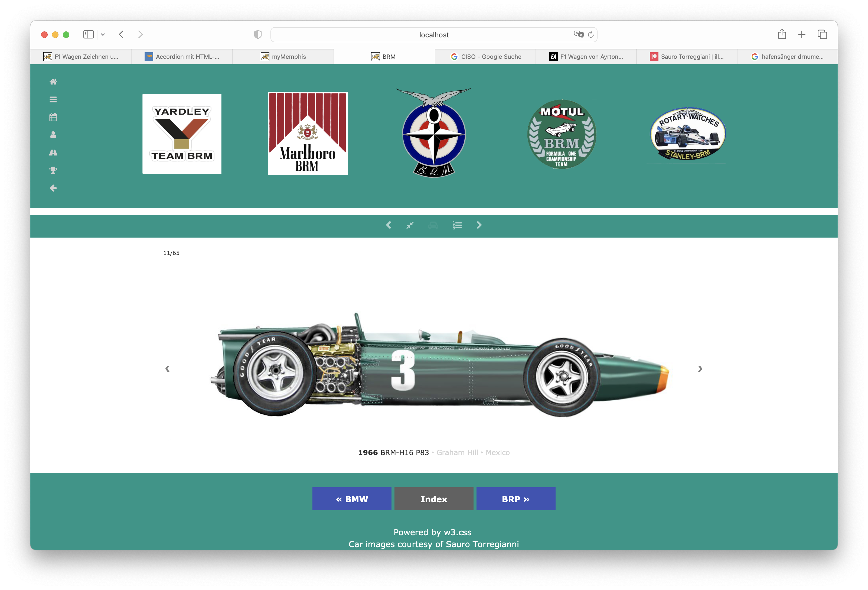This screenshot has width=868, height=590.
Task: Click the B.R.M. roundel badge logo
Action: tap(434, 133)
